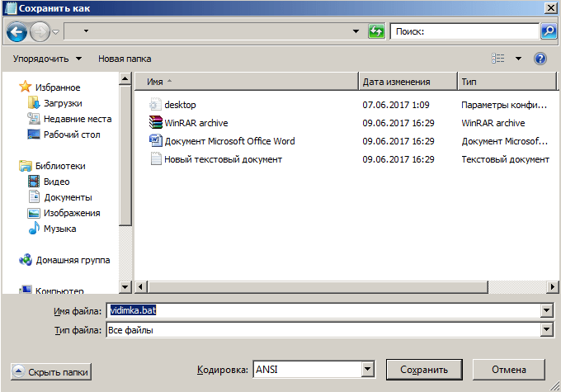Select Документ Microsoft Office Word file name
This screenshot has height=392, width=561.
[x=229, y=141]
